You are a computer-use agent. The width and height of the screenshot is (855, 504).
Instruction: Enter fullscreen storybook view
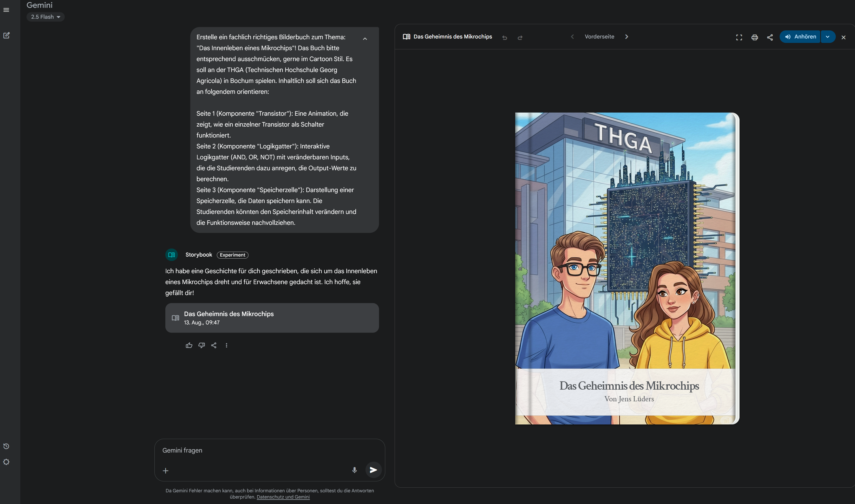coord(739,37)
